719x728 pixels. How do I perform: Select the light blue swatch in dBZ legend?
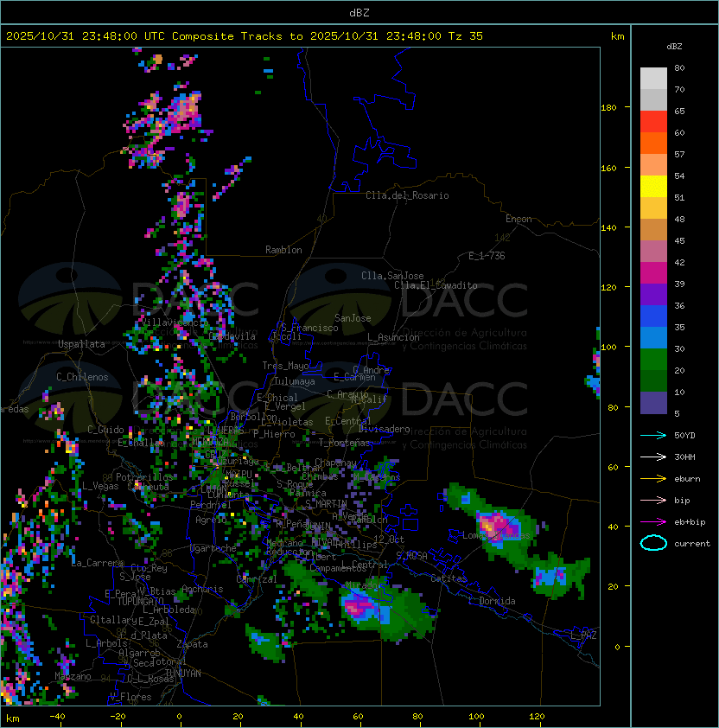(653, 338)
